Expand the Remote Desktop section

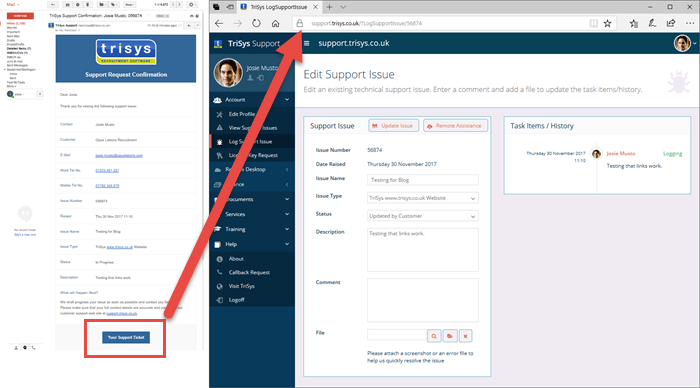pos(252,170)
